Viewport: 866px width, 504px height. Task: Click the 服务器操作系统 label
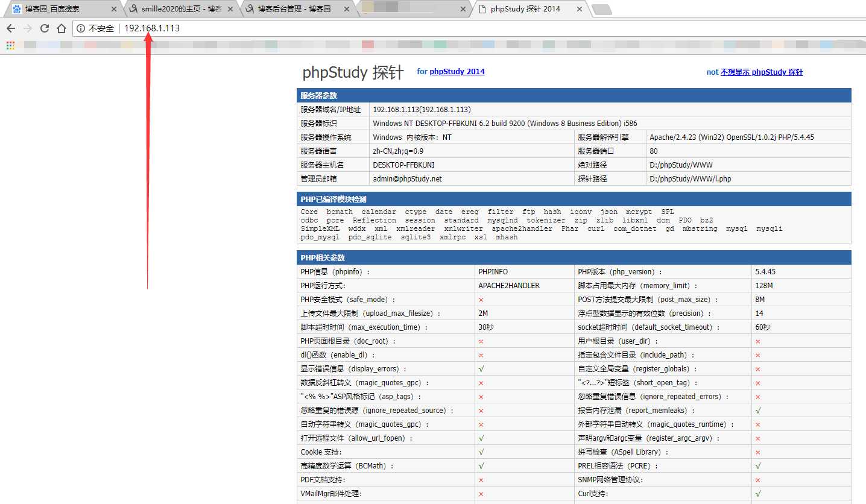(326, 137)
